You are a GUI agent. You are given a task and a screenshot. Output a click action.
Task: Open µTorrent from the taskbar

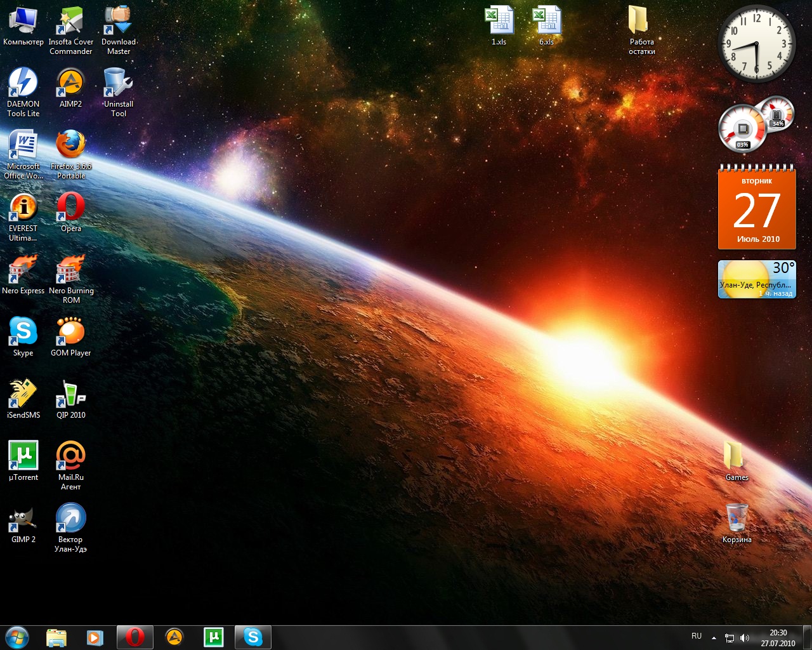[x=214, y=637]
